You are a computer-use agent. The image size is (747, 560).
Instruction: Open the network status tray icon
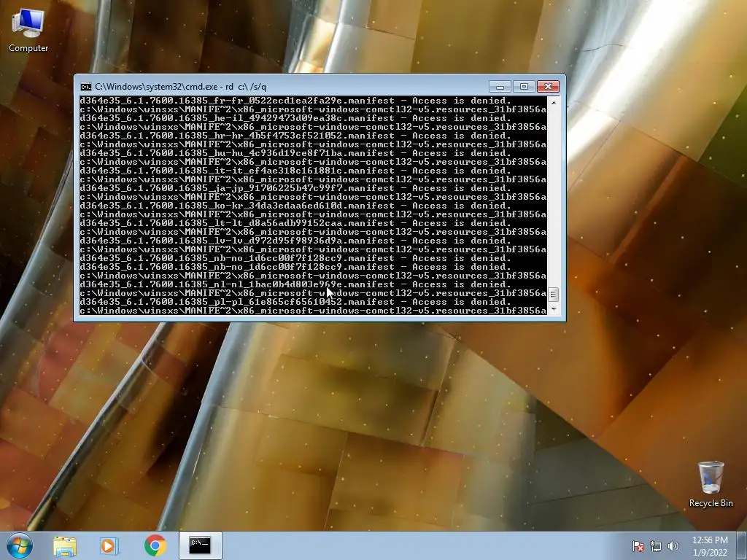coord(656,546)
